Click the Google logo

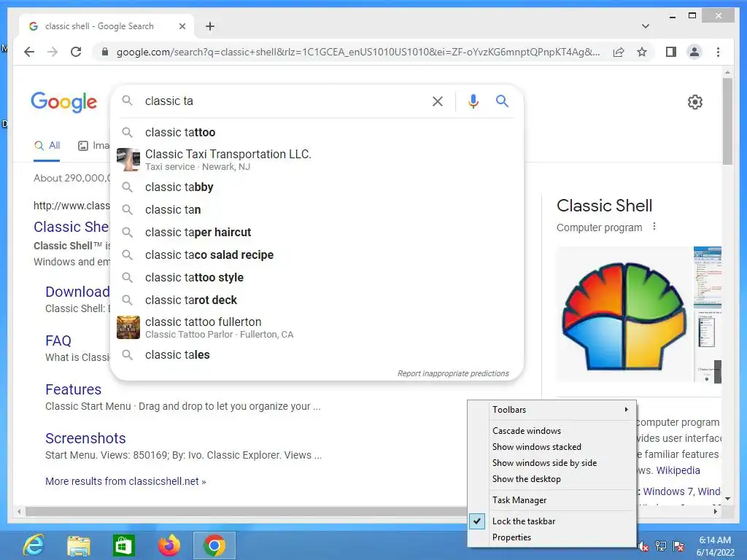[64, 102]
